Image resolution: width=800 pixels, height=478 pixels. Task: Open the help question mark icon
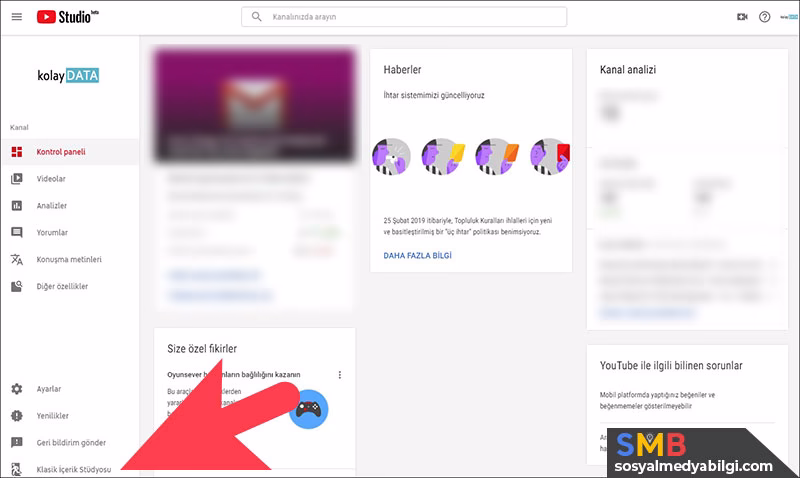765,17
